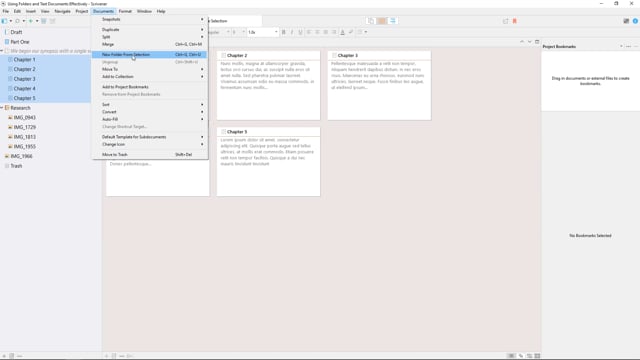The height and width of the screenshot is (360, 640).
Task: Select Add to Project Bookmarks
Action: pos(149,87)
